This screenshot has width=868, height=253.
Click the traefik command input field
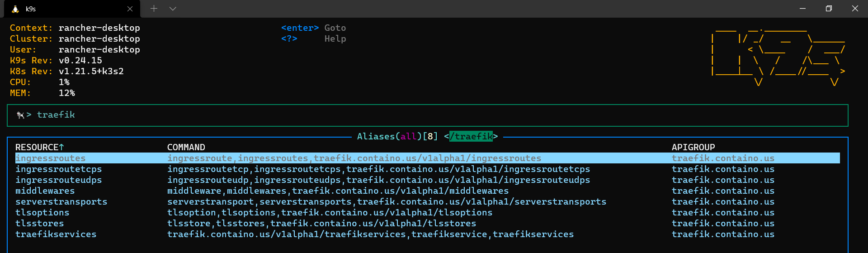click(427, 115)
